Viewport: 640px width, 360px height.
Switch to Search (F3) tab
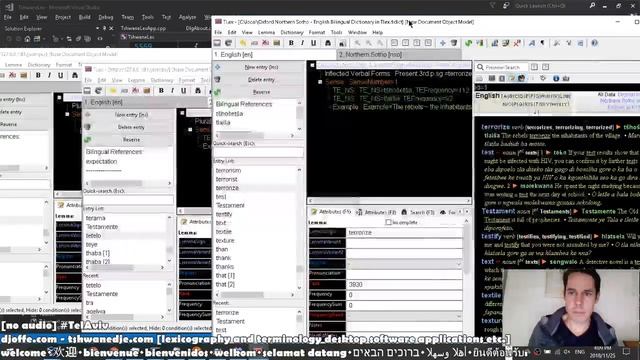[418, 212]
